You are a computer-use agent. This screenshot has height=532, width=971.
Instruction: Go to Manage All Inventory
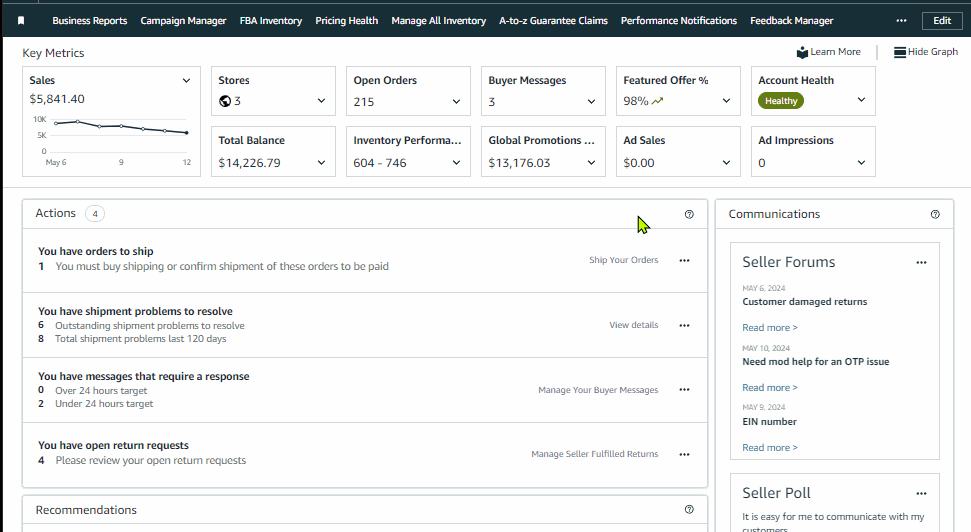pyautogui.click(x=438, y=20)
